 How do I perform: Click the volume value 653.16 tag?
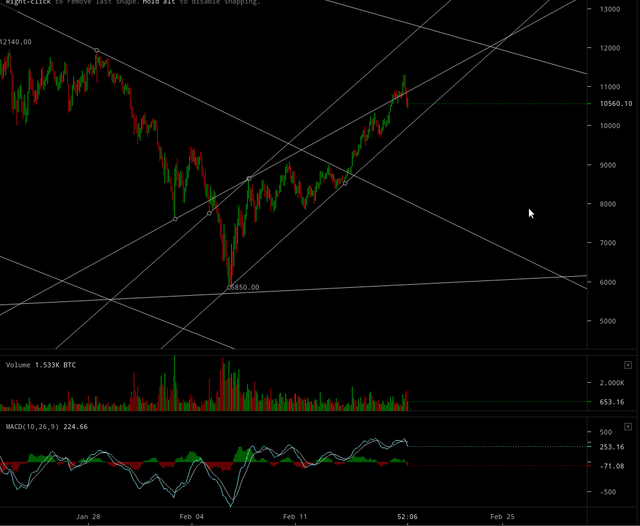pos(612,402)
